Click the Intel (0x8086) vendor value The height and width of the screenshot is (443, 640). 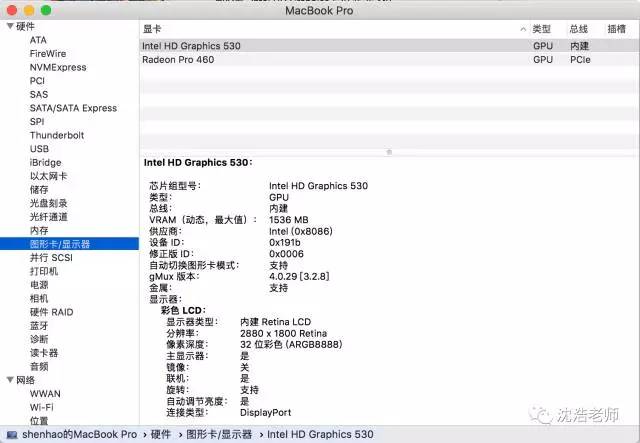pyautogui.click(x=301, y=231)
